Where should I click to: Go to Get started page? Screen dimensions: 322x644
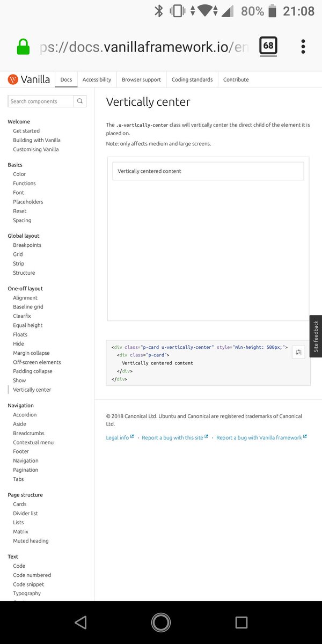pyautogui.click(x=26, y=131)
